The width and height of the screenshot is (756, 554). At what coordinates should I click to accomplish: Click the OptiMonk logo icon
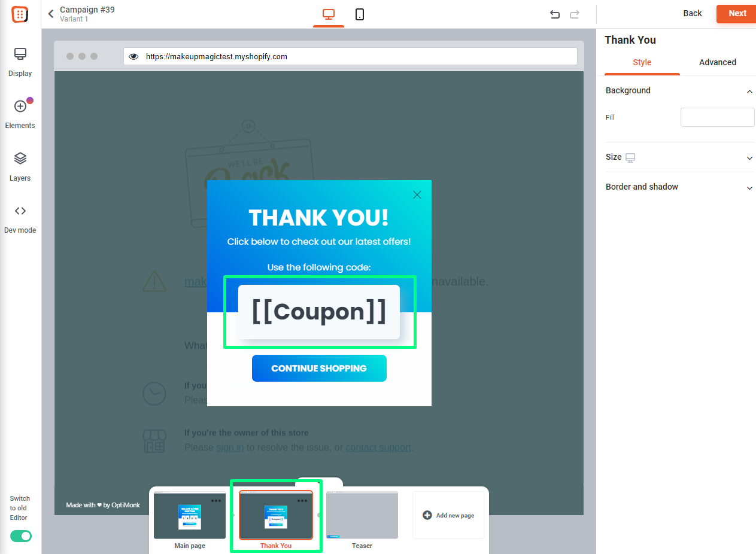[20, 14]
